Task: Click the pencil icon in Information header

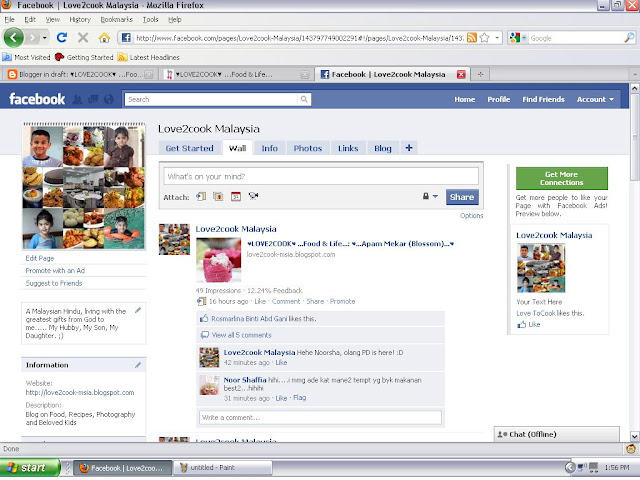Action: click(138, 365)
